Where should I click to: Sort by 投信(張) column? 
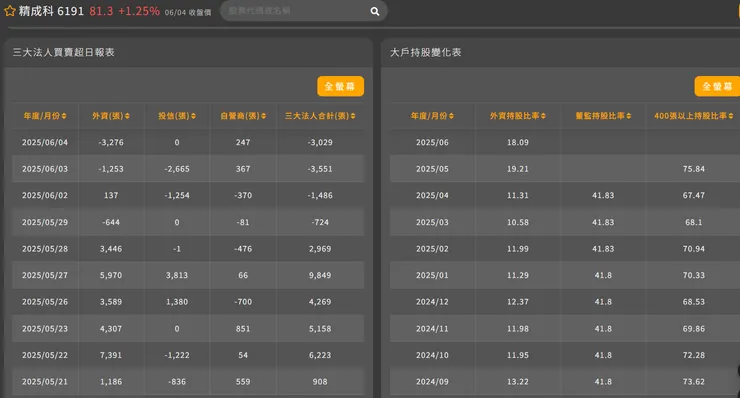177,116
